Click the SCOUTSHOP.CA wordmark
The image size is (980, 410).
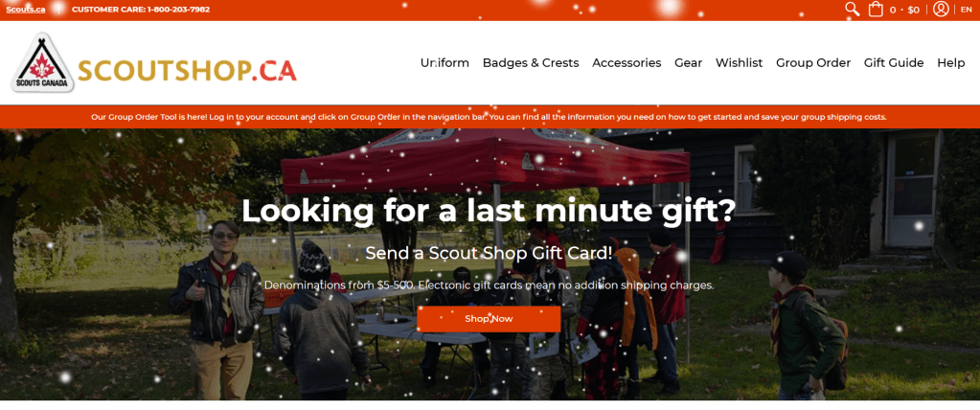(x=187, y=71)
